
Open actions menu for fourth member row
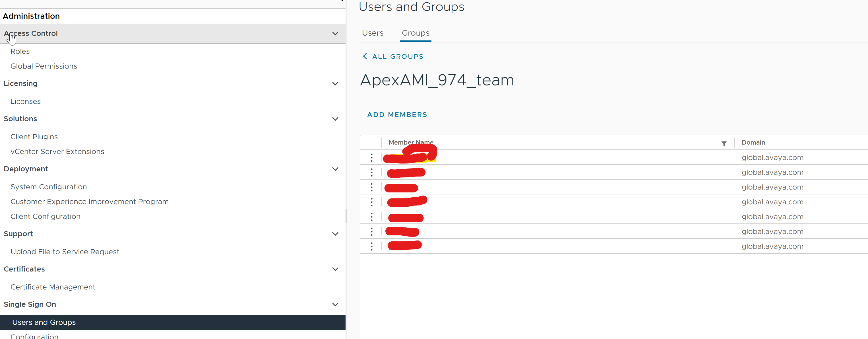(x=371, y=202)
